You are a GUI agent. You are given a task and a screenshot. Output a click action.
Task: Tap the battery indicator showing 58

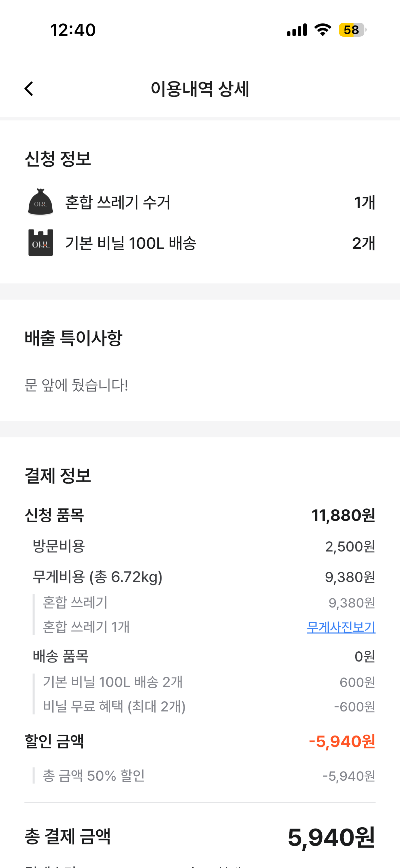coord(353,30)
